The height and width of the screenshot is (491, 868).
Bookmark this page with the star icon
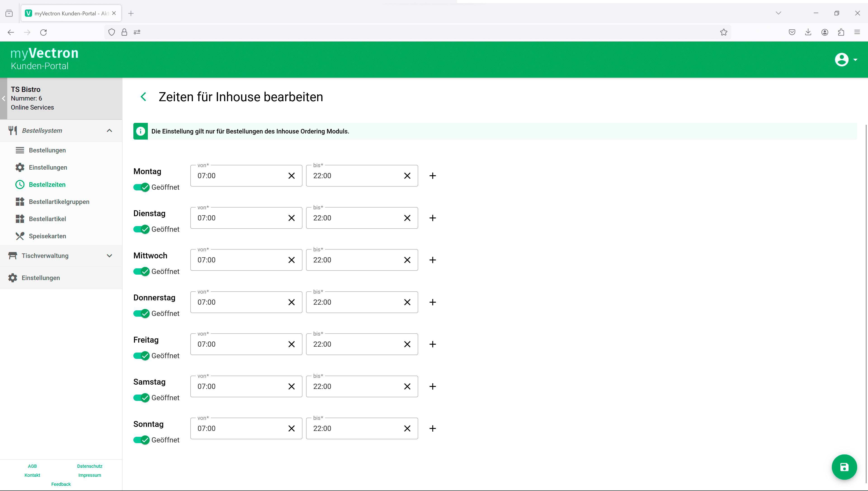click(723, 32)
